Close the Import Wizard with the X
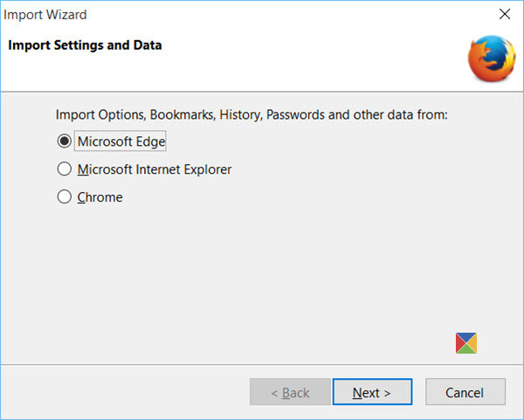The image size is (524, 420). coord(505,14)
